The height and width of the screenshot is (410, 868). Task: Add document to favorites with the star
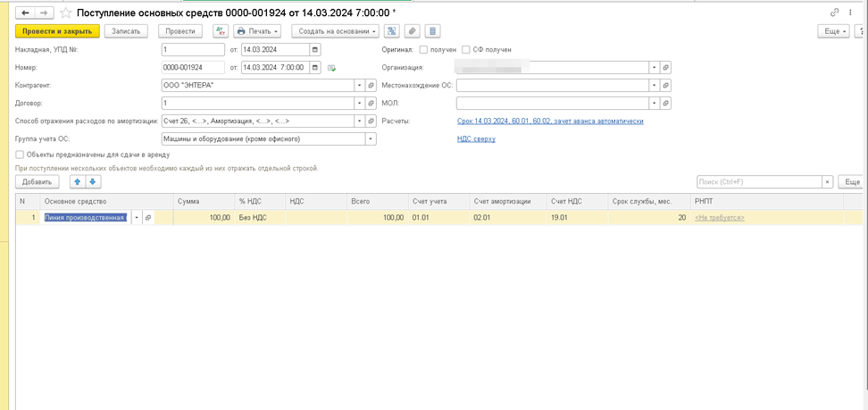pos(66,13)
